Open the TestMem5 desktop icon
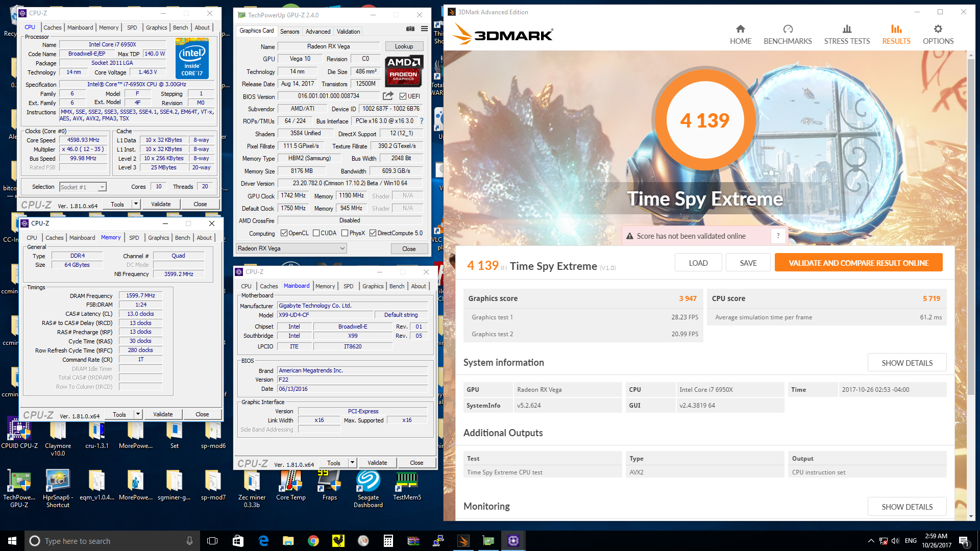Viewport: 980px width, 551px height. tap(407, 485)
